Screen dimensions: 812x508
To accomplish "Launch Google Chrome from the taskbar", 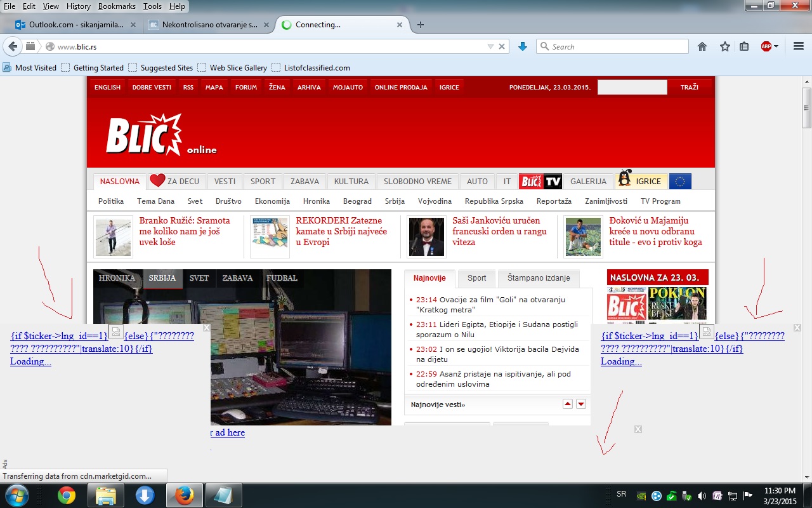I will (x=67, y=495).
